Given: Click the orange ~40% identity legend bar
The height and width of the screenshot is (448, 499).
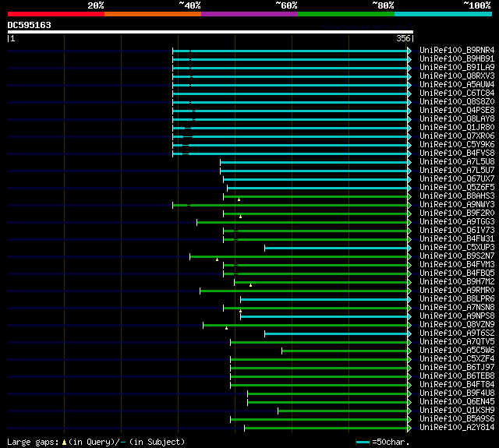Looking at the screenshot, I should (153, 14).
